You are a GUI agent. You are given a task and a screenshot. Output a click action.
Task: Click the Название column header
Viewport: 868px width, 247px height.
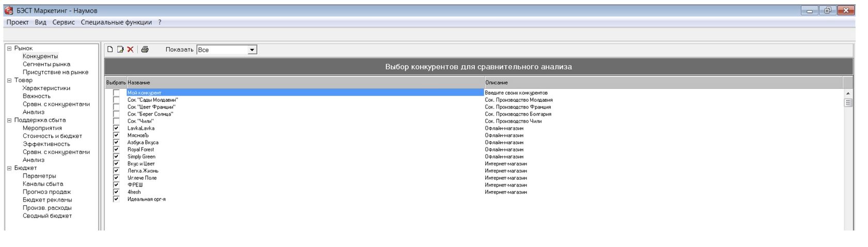(x=305, y=83)
